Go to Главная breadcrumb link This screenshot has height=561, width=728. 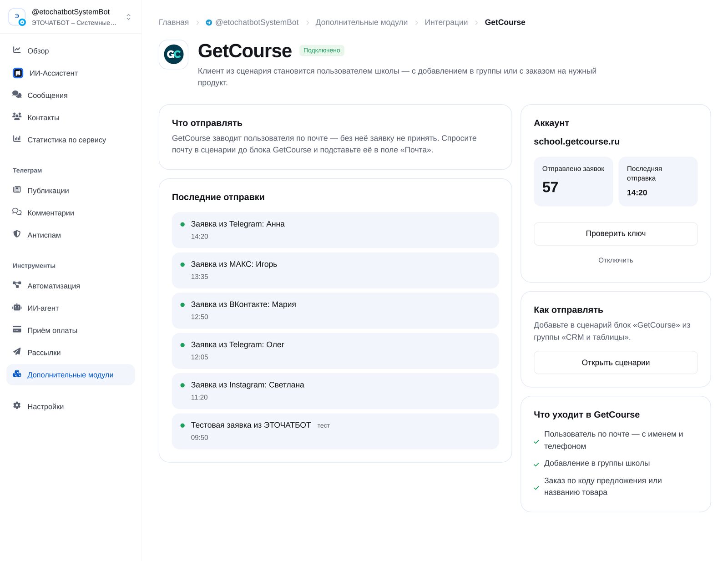pos(174,22)
